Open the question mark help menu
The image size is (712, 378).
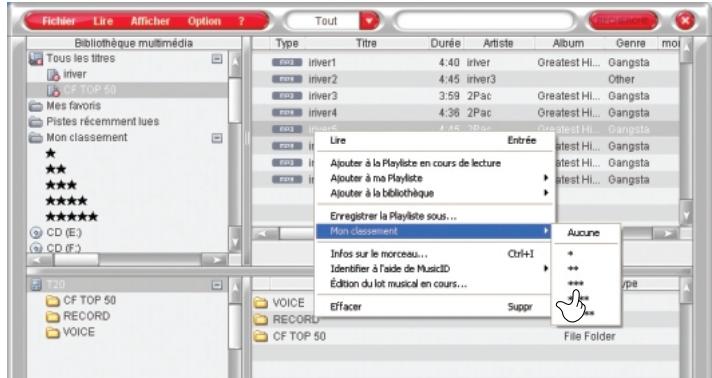(x=241, y=21)
